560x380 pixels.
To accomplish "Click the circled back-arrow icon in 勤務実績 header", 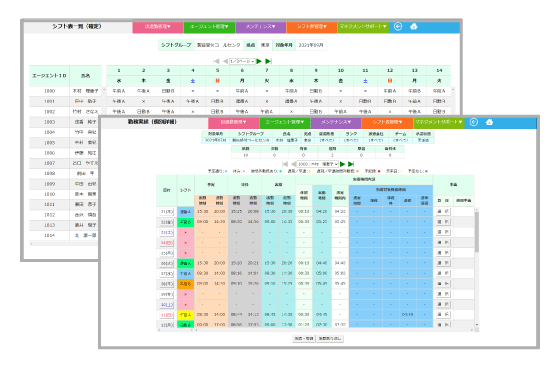I will pos(474,122).
